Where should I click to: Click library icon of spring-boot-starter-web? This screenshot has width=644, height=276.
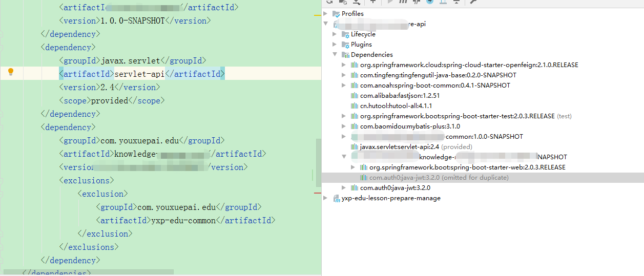(x=364, y=167)
